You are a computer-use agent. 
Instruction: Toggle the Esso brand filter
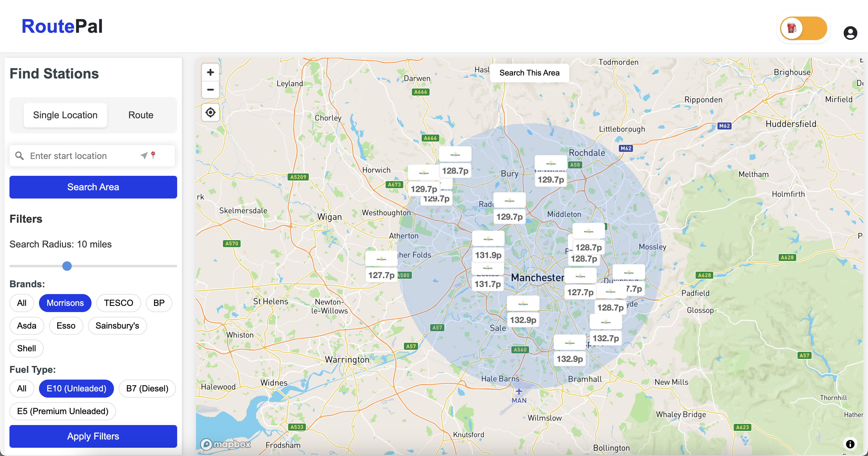66,326
